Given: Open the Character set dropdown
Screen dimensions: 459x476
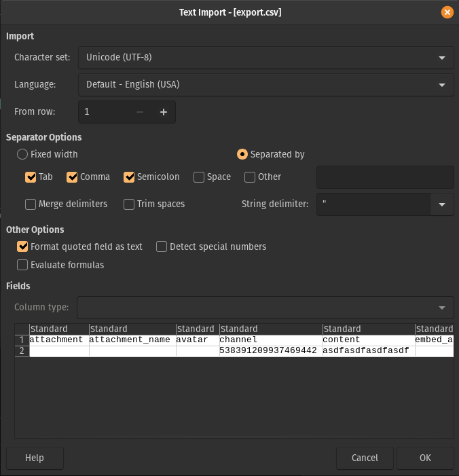Looking at the screenshot, I should (x=265, y=58).
